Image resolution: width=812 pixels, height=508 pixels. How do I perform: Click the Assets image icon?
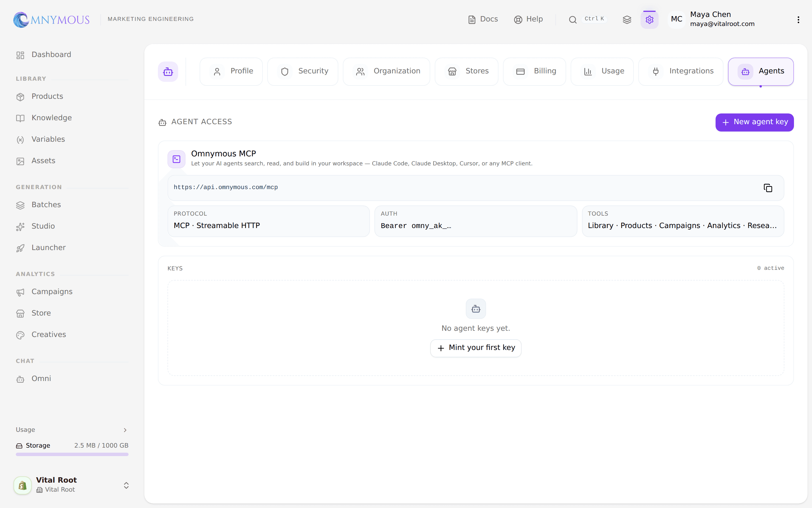21,161
